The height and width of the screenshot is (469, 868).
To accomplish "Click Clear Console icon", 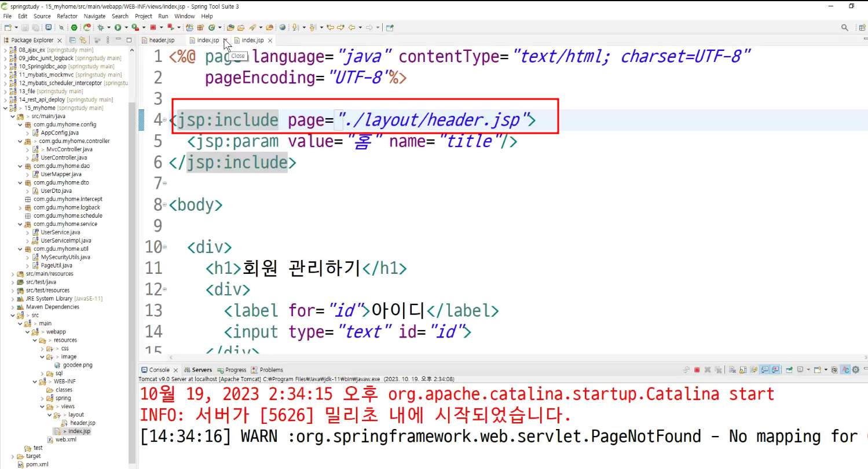I will [732, 369].
